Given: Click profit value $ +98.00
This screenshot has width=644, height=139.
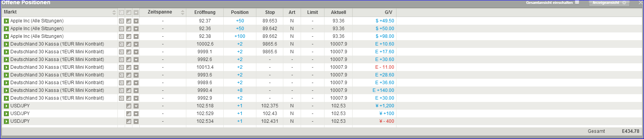Looking at the screenshot, I should (x=385, y=36).
